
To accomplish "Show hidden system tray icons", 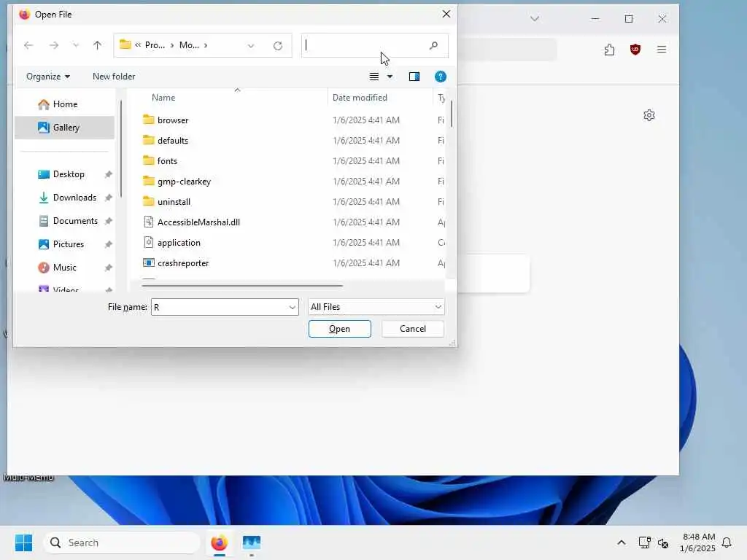I will [622, 542].
